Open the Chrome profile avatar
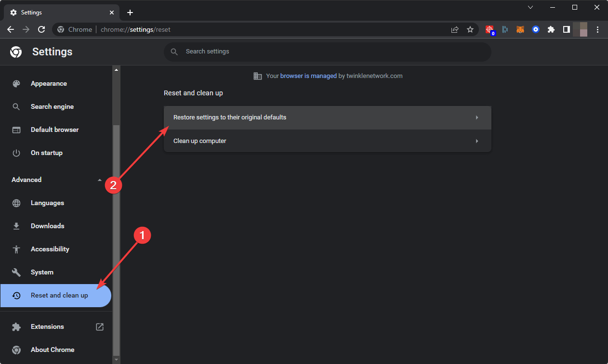This screenshot has width=608, height=364. pos(581,29)
